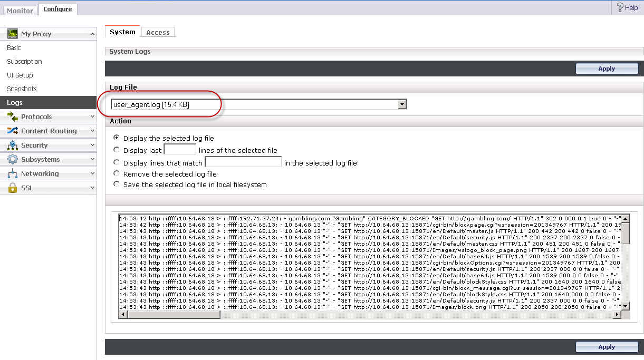This screenshot has width=644, height=360.
Task: Click the top Apply button
Action: coord(607,68)
